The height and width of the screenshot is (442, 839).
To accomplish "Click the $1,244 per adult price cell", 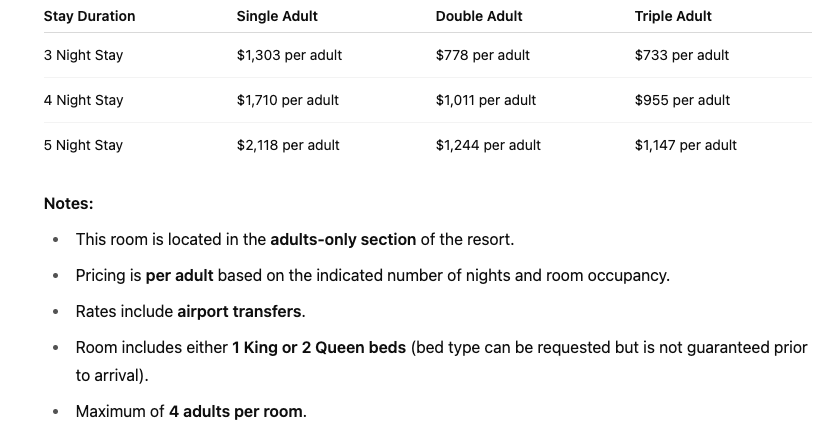I will point(488,145).
